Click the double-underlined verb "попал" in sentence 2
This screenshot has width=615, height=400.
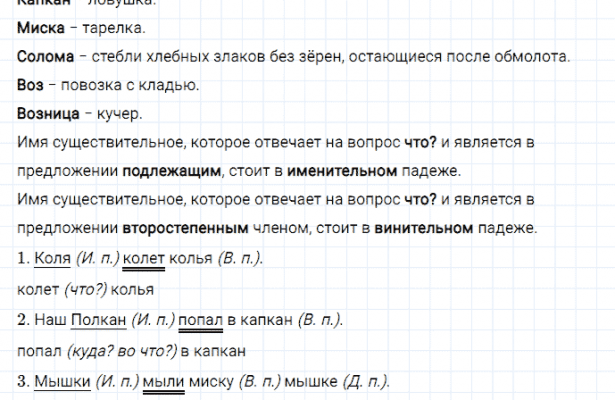[x=198, y=320]
